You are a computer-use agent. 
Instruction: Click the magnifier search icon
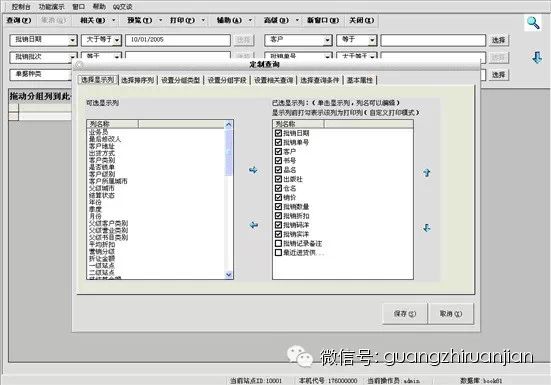[533, 23]
